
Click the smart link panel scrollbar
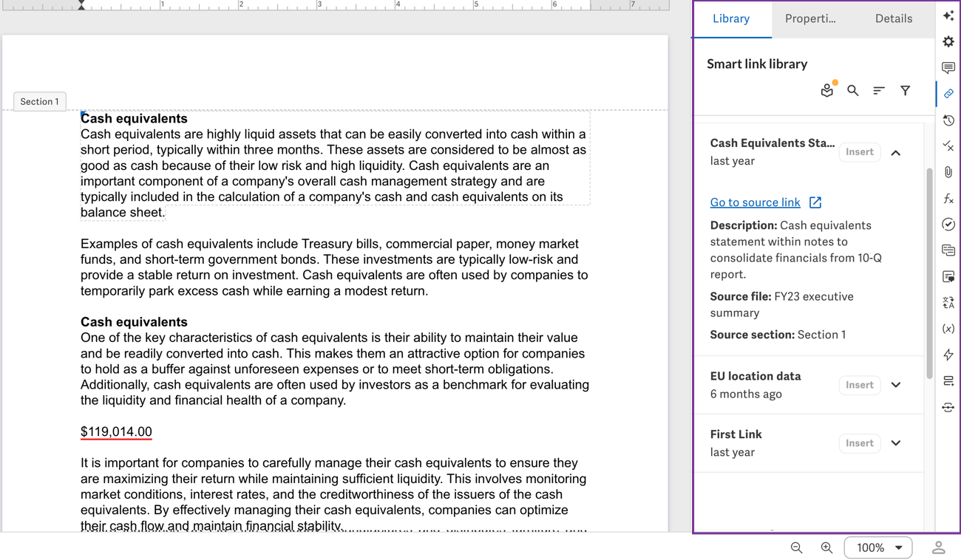click(929, 273)
